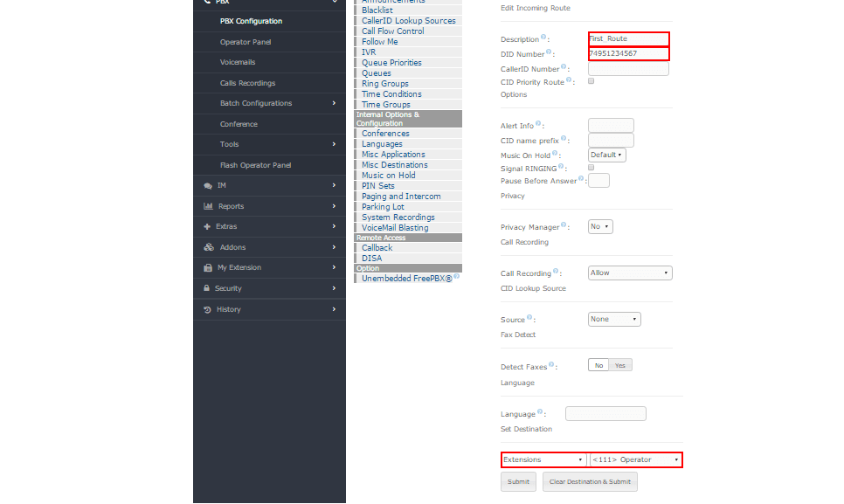
Task: Click the CID name prefix input field
Action: tap(611, 141)
